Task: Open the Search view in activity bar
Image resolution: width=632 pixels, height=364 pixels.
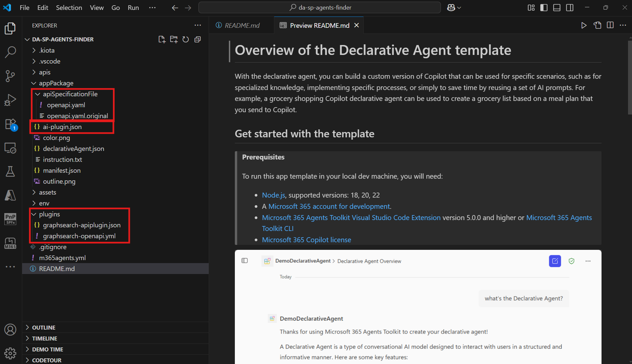Action: click(10, 52)
